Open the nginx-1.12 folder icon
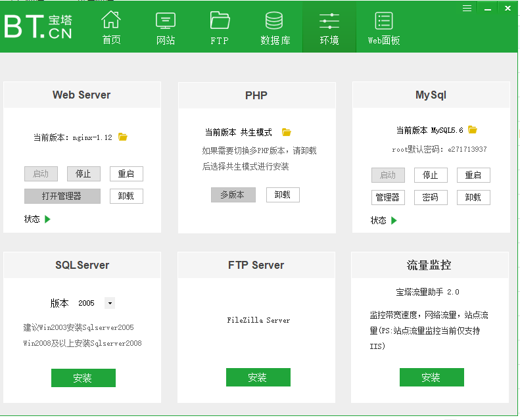The image size is (520, 420). point(123,137)
